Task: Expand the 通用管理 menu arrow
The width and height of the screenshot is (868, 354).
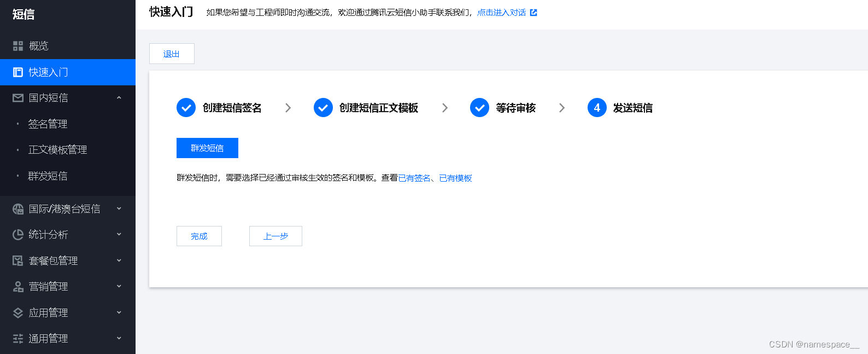Action: point(119,339)
